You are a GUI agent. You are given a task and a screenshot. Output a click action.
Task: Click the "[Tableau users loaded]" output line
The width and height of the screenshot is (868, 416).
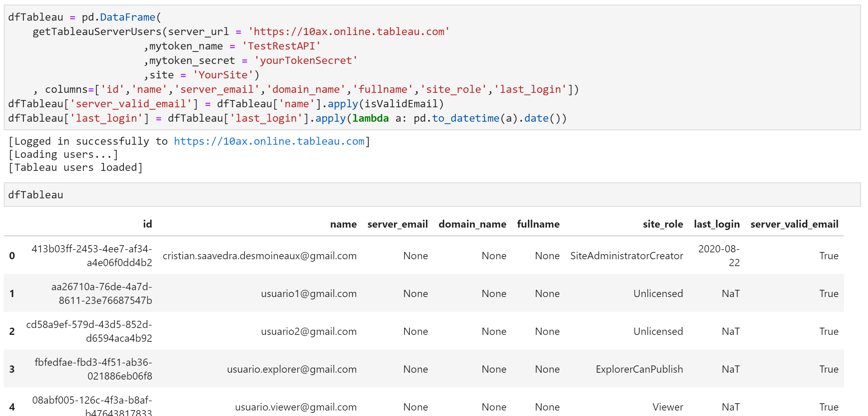[75, 167]
